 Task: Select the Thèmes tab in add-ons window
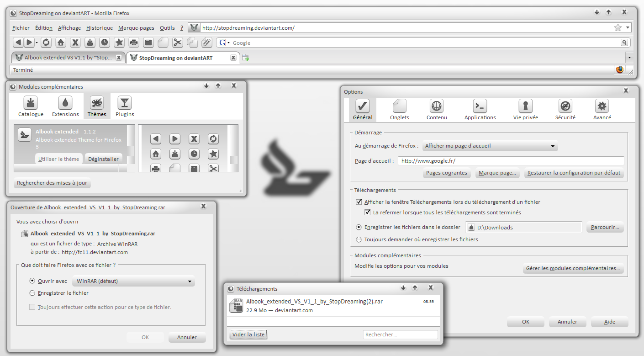pos(97,106)
